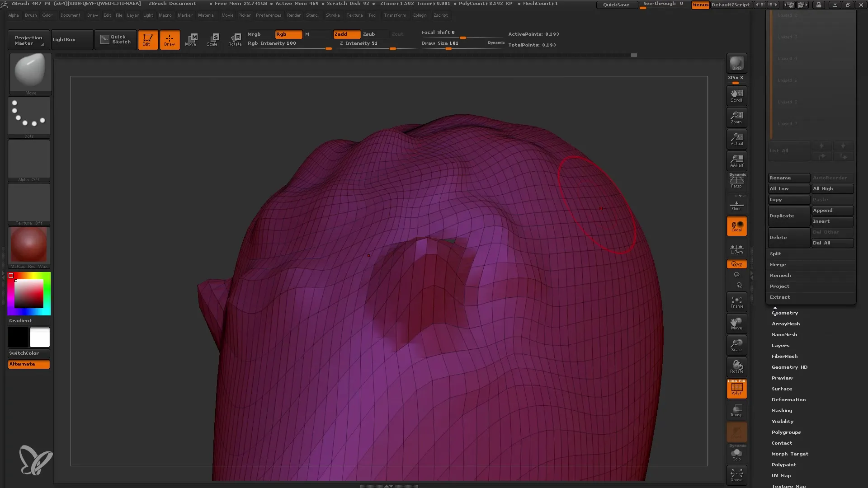The image size is (868, 488).
Task: Expand the UV Map submenu
Action: coord(781,475)
